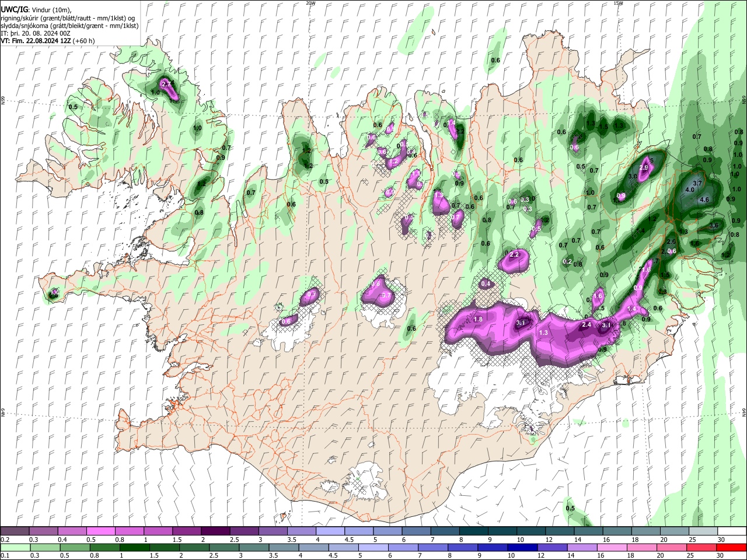Click the 'IT: þri. 20. 08. 2024 00Z' line
747x560 pixels.
[34, 33]
